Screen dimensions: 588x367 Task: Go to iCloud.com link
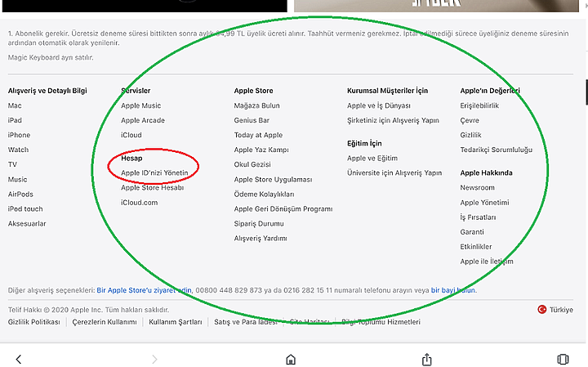[x=139, y=202]
